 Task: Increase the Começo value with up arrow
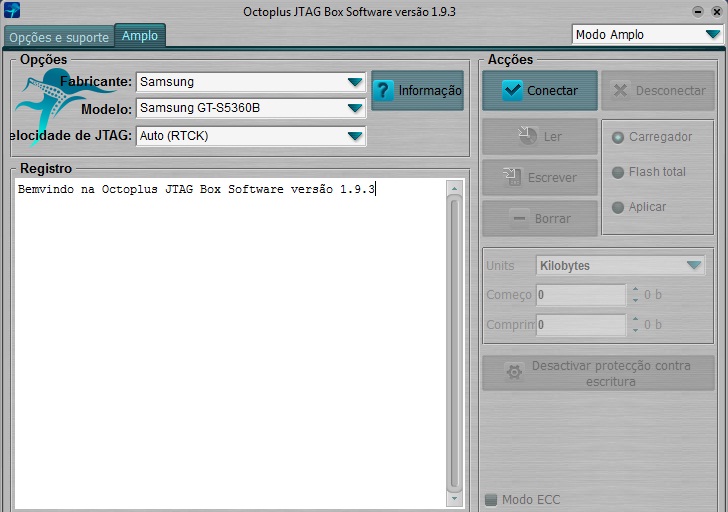coord(635,290)
